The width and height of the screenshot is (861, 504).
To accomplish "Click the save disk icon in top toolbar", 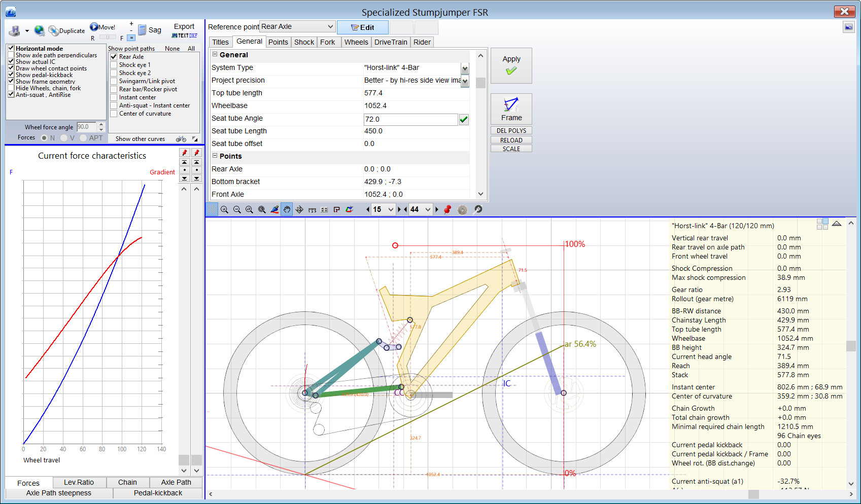I will tap(14, 31).
